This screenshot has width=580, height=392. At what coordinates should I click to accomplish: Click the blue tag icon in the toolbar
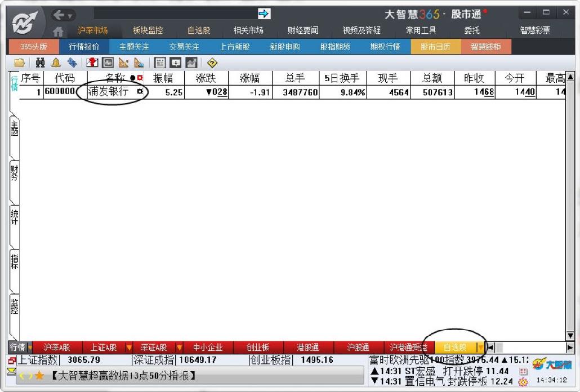pyautogui.click(x=72, y=63)
